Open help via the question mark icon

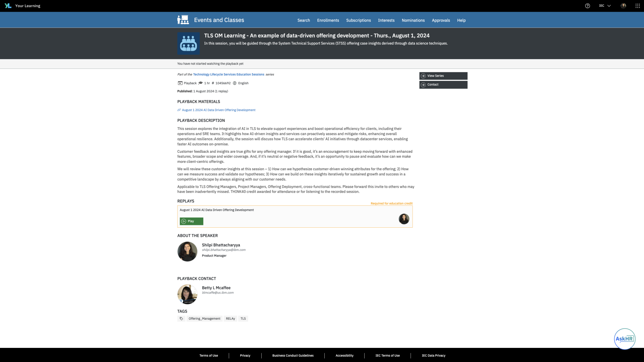pos(587,6)
